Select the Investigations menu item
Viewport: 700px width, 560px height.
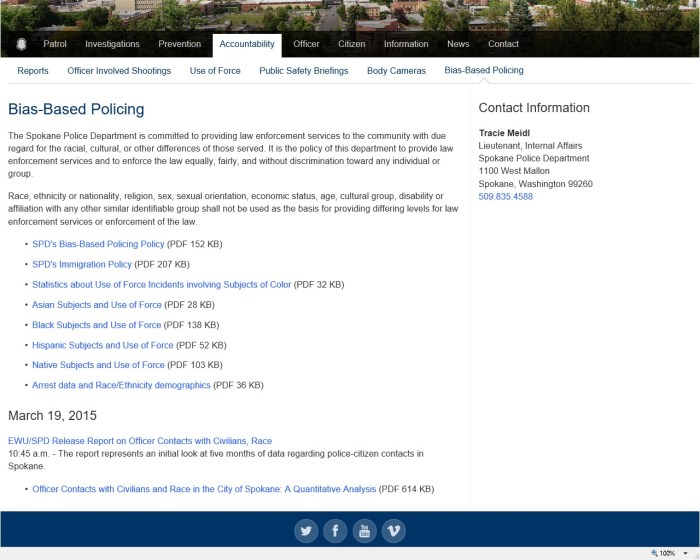click(112, 44)
